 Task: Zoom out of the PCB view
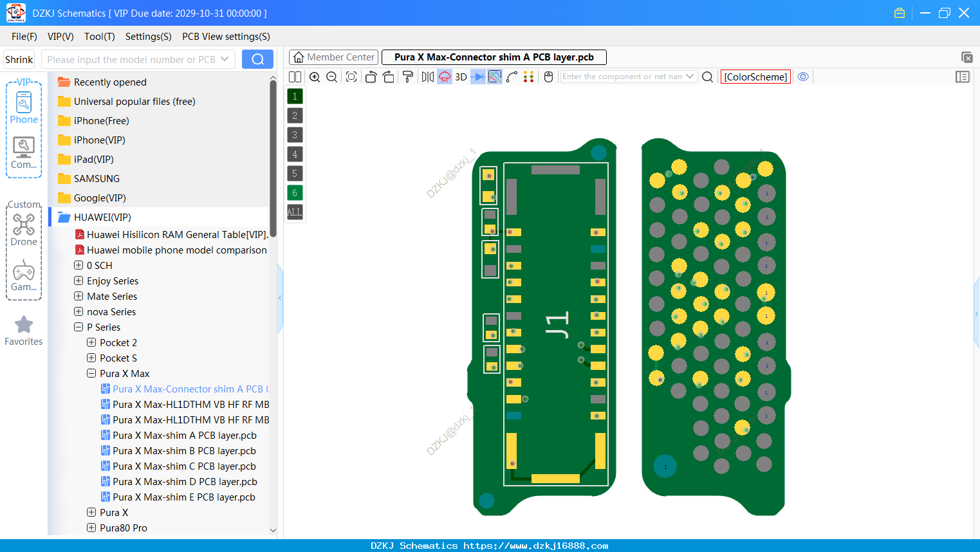click(x=331, y=77)
